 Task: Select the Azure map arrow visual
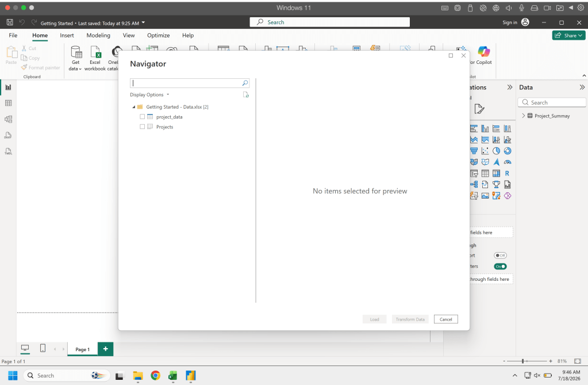pos(496,162)
